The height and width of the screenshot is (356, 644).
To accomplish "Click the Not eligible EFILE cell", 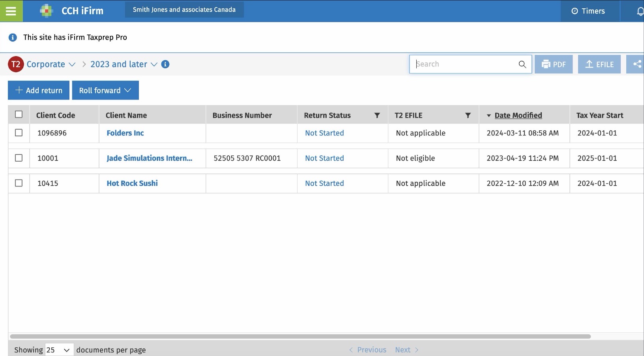I will [x=415, y=158].
